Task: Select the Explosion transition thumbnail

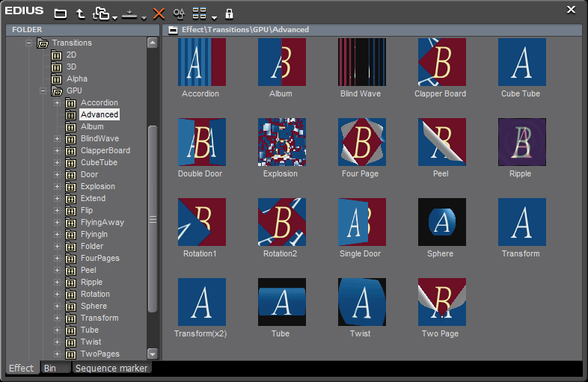Action: (281, 142)
